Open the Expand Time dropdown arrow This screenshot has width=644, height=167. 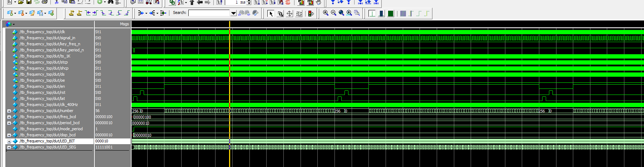(x=146, y=14)
